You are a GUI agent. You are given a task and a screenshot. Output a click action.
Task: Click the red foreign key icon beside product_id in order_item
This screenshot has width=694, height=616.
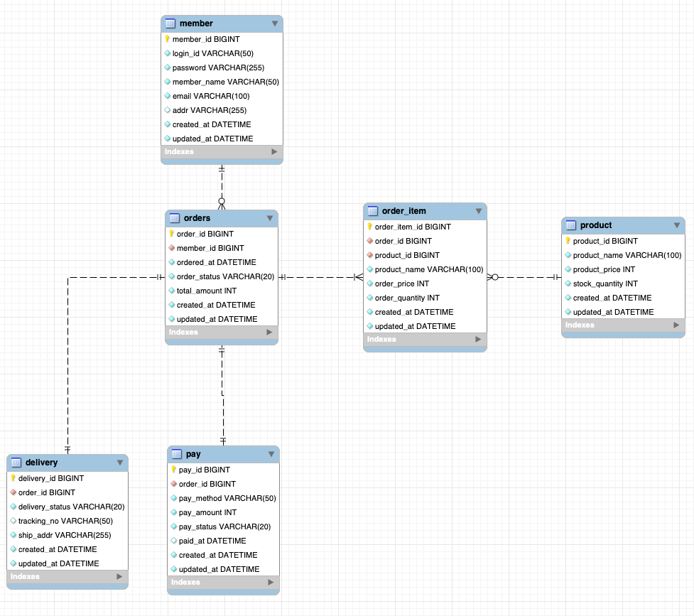(x=369, y=255)
